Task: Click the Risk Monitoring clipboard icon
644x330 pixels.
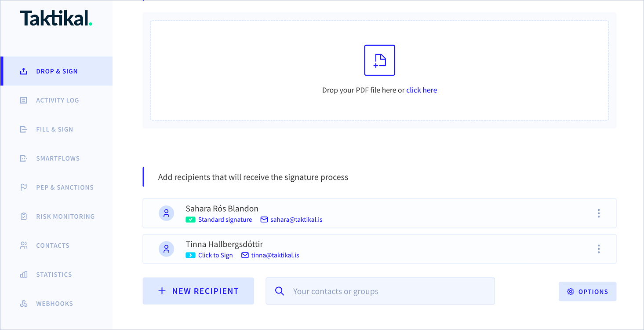Action: 24,216
